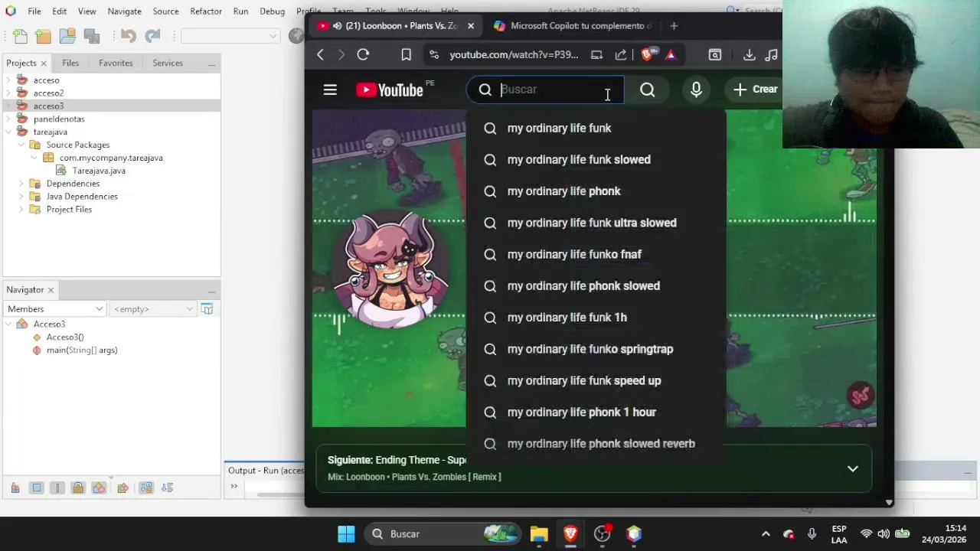Expand the paneldenotas project node
The width and height of the screenshot is (980, 551).
[x=8, y=119]
